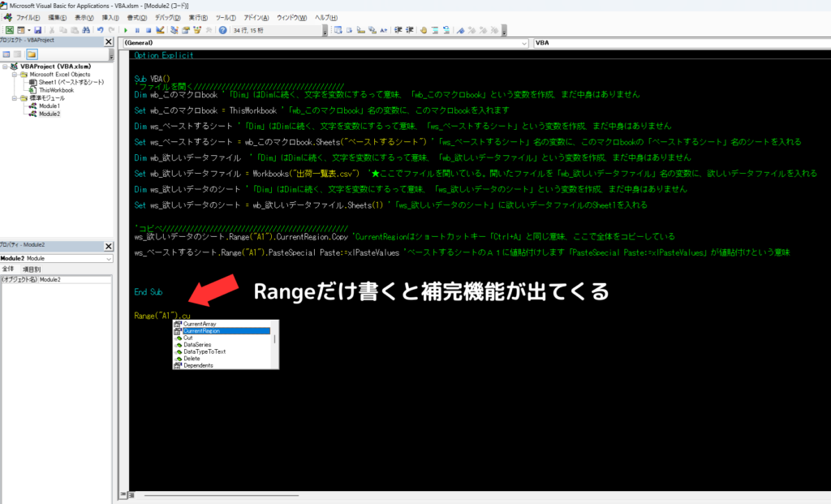
Task: Click the List Properties/Methods edit toolbar icon
Action: tap(338, 30)
